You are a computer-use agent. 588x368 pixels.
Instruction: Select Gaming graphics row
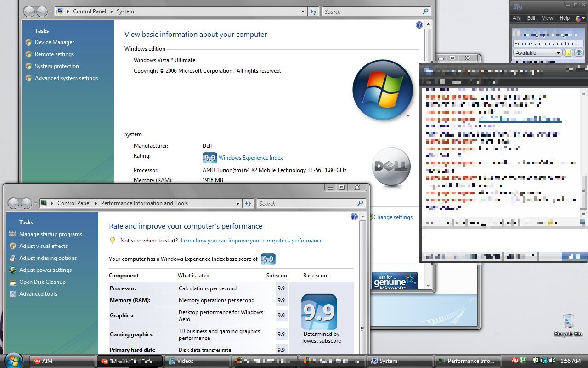click(198, 334)
